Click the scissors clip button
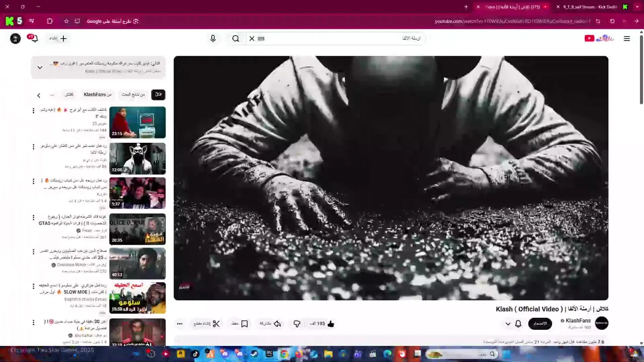The height and width of the screenshot is (362, 644). [x=207, y=324]
